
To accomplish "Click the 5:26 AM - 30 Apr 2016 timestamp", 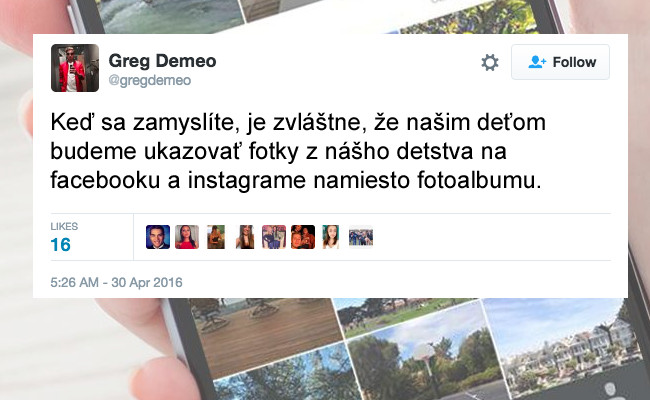I will [x=116, y=283].
